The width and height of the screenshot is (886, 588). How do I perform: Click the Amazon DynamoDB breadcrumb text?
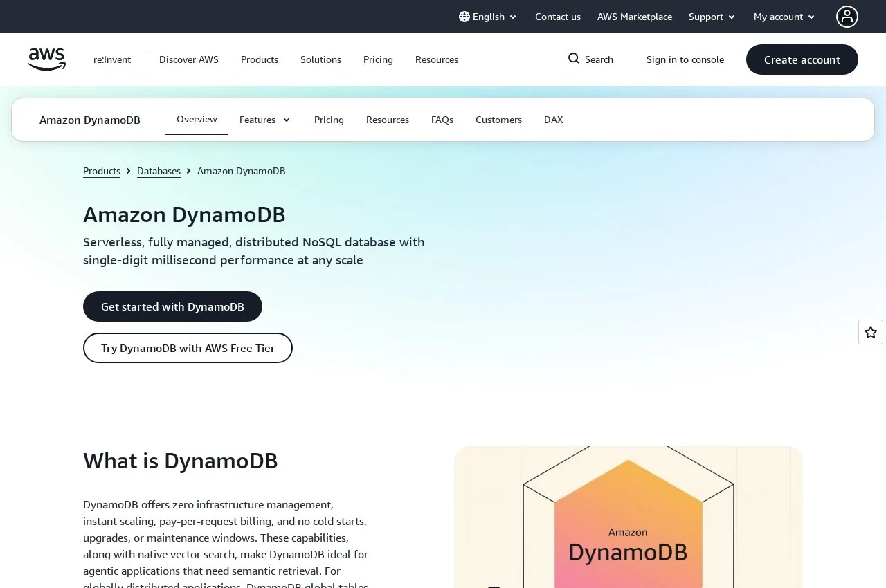pyautogui.click(x=242, y=171)
